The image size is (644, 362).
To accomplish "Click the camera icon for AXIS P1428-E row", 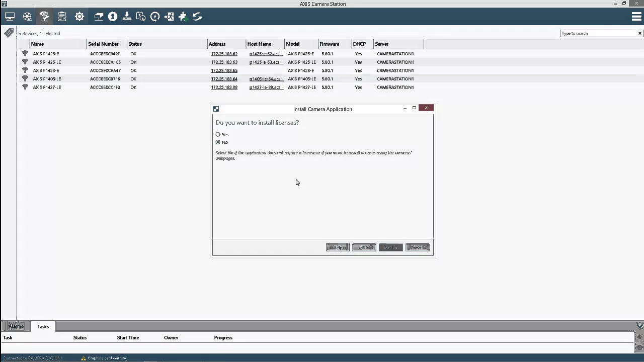I will 25,70.
